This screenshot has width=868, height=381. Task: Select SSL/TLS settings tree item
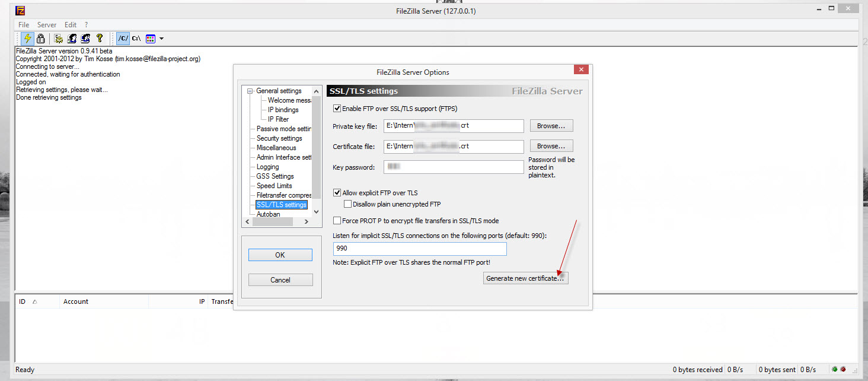[x=282, y=205]
